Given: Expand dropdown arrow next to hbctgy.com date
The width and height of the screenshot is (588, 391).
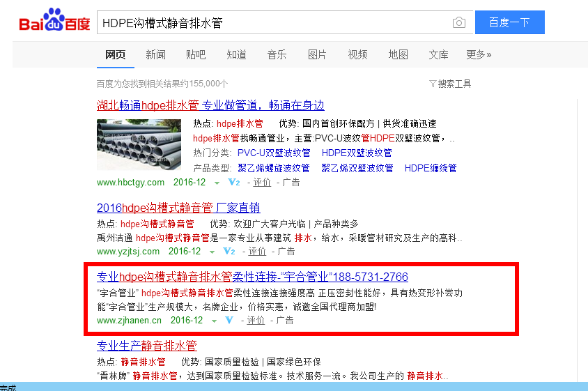Looking at the screenshot, I should point(217,183).
